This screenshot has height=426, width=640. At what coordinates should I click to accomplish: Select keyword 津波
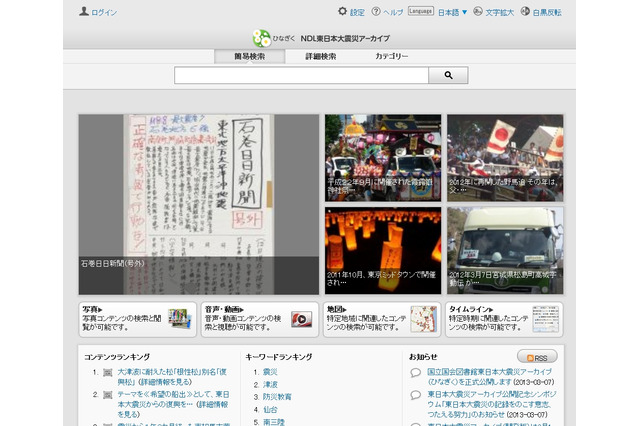pos(270,384)
